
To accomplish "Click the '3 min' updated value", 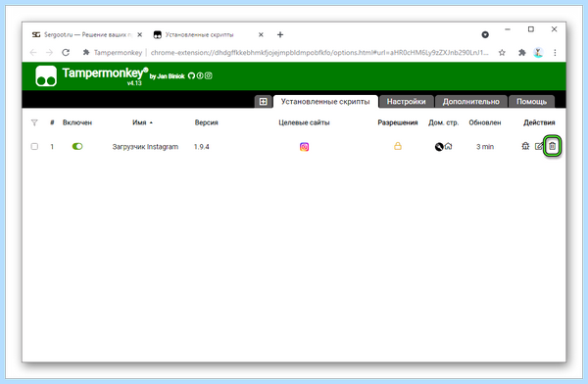I will pyautogui.click(x=485, y=147).
